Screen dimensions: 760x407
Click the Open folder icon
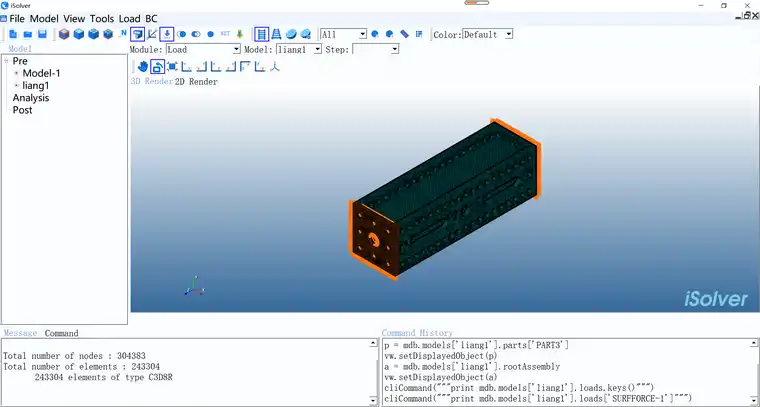[28, 34]
